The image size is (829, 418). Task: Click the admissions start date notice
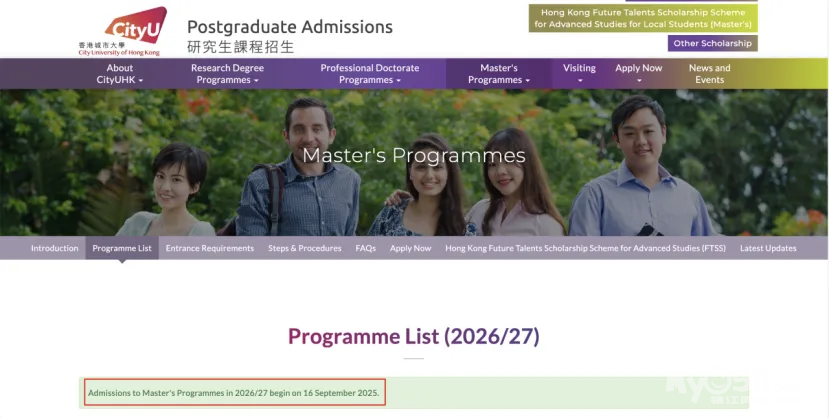point(234,393)
